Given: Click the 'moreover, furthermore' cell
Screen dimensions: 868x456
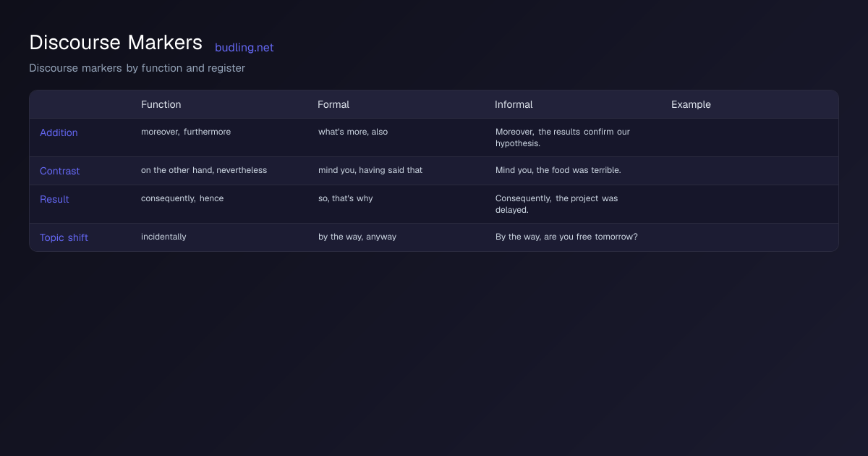Looking at the screenshot, I should click(186, 132).
